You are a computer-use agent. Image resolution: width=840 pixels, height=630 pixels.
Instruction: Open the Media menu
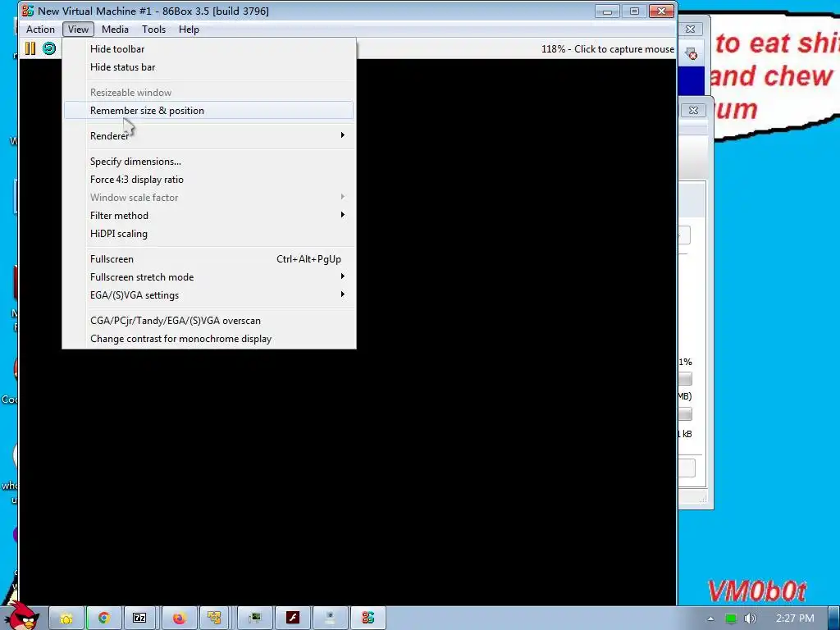click(115, 30)
